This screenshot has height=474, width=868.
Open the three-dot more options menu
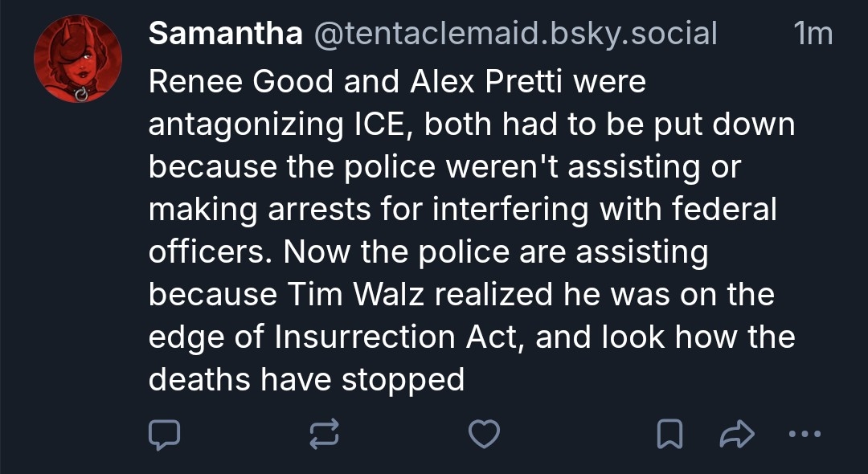[x=805, y=435]
